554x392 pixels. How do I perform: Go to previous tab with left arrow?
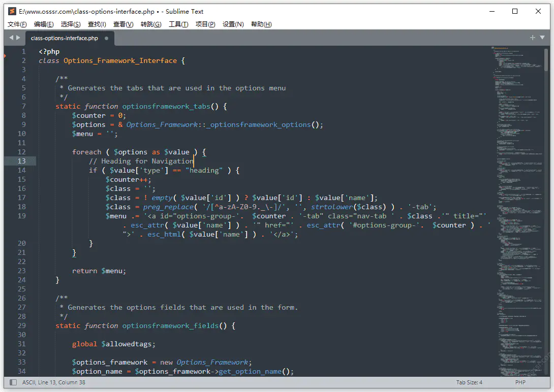click(11, 38)
